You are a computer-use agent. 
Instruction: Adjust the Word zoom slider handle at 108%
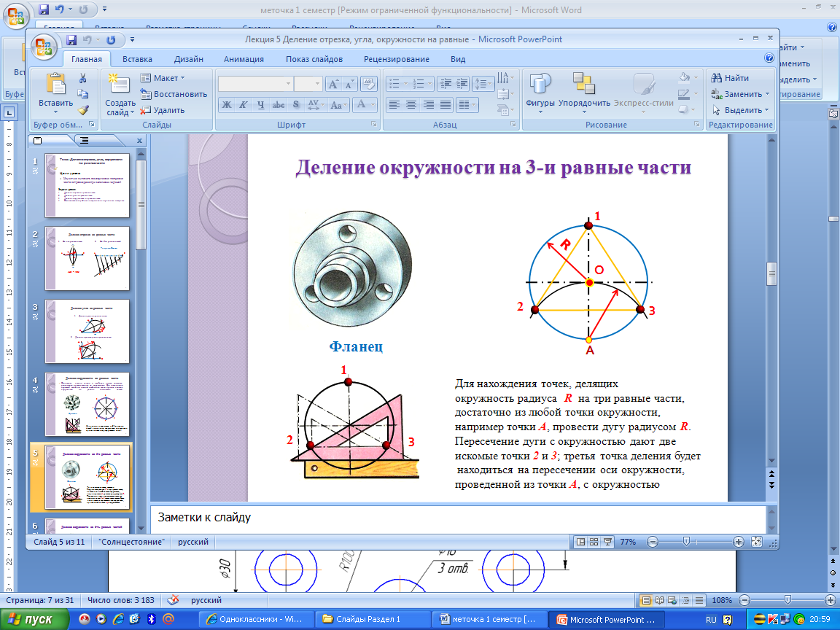[x=787, y=600]
